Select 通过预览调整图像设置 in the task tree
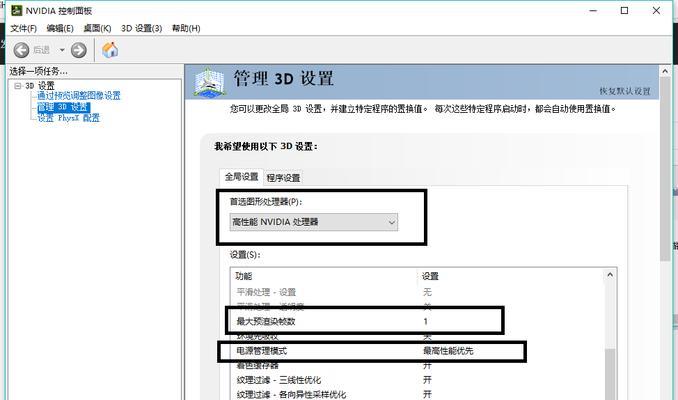The image size is (678, 400). (x=79, y=96)
